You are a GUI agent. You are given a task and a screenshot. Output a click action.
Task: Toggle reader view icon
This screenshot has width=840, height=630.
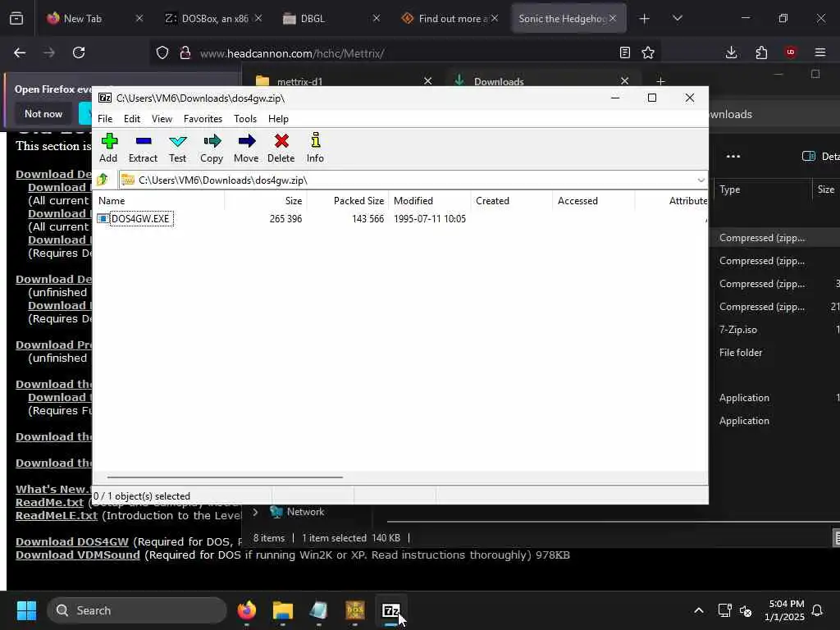[624, 52]
